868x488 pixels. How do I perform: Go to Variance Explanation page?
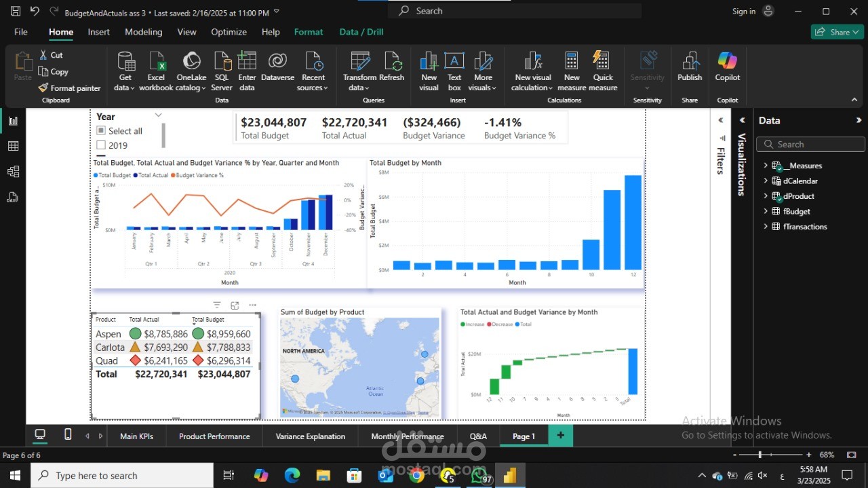pyautogui.click(x=311, y=436)
